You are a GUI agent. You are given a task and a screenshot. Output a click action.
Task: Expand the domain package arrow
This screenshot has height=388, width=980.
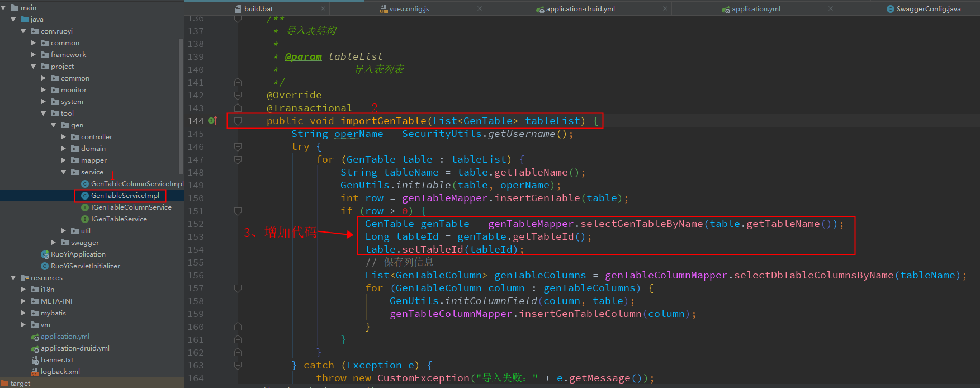[x=64, y=149]
